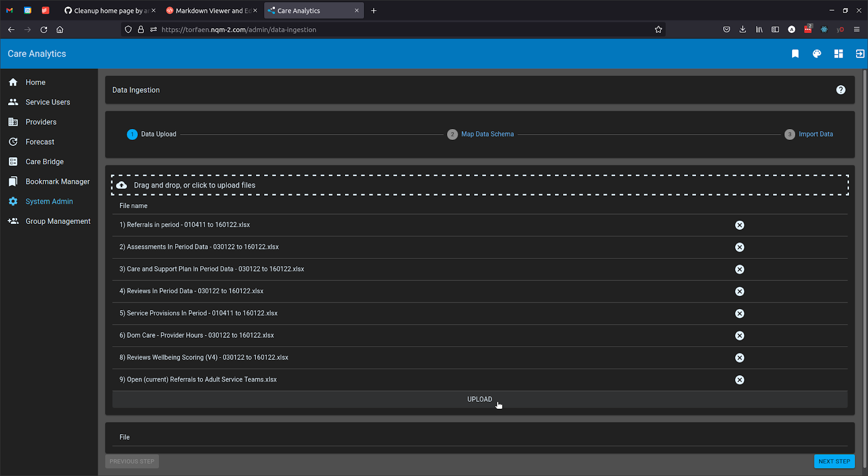
Task: Remove Open Referrals to Adult Service file
Action: click(x=739, y=380)
